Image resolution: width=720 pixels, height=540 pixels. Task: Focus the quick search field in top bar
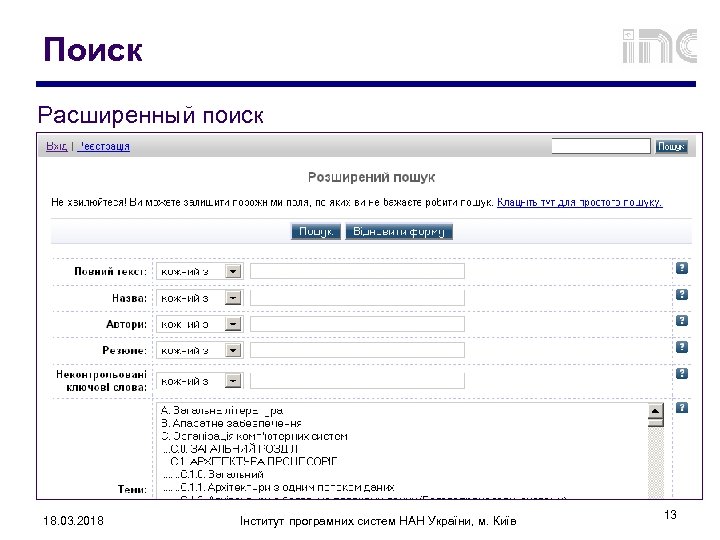[x=601, y=146]
